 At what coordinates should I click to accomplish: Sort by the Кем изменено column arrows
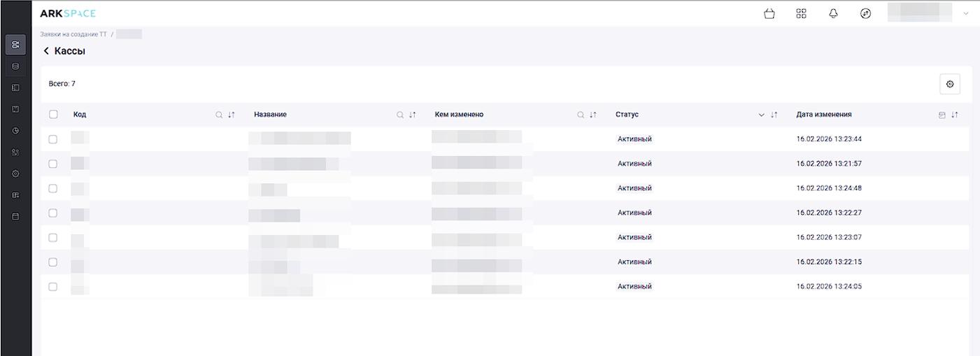pos(593,115)
